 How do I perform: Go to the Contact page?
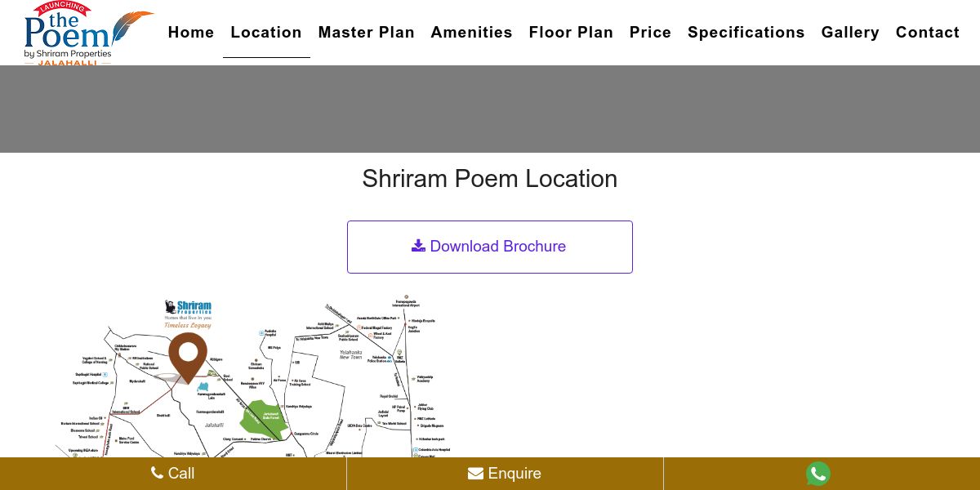pos(928,33)
